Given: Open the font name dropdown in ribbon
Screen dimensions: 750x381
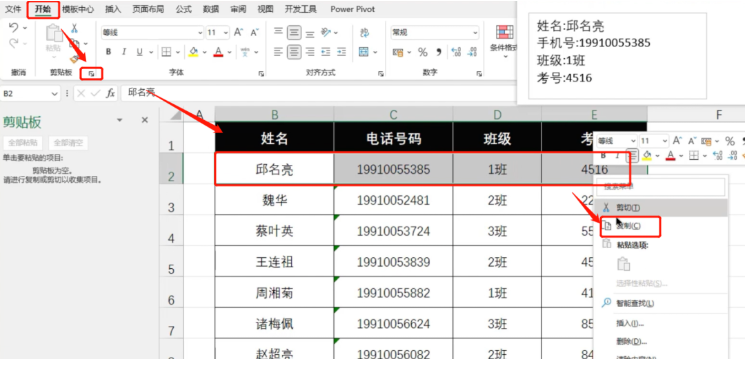Looking at the screenshot, I should coord(200,33).
